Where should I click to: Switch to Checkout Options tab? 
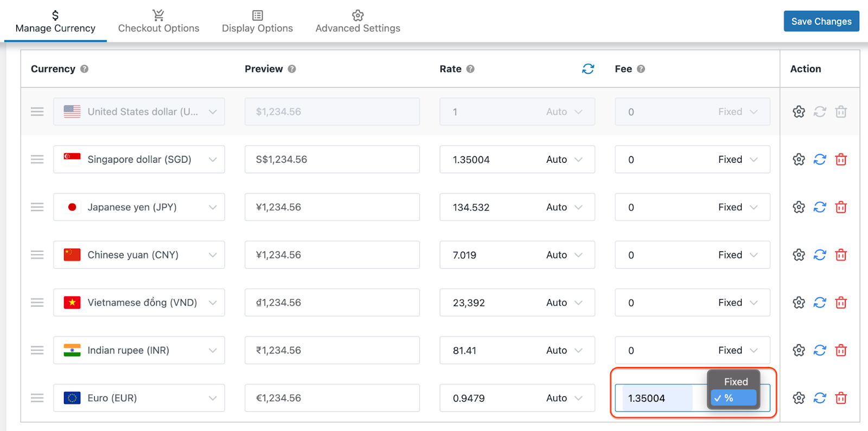[158, 22]
